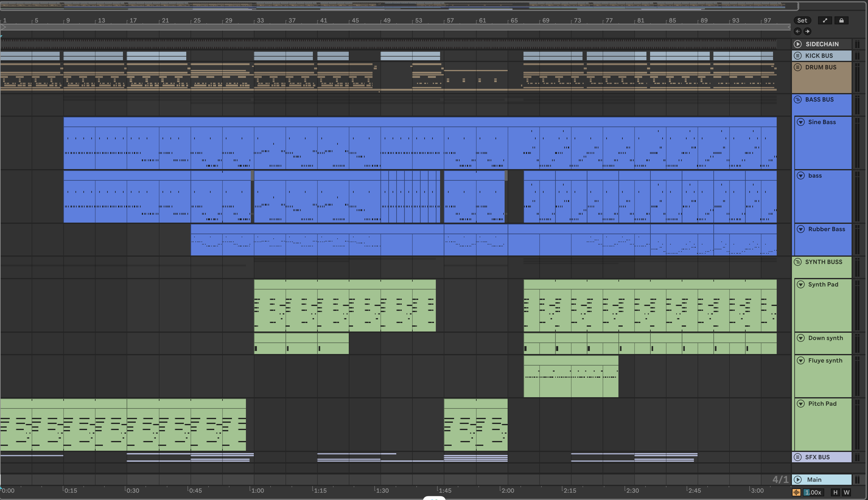Select the Pitch Pad track name
This screenshot has height=500, width=868.
tap(822, 404)
